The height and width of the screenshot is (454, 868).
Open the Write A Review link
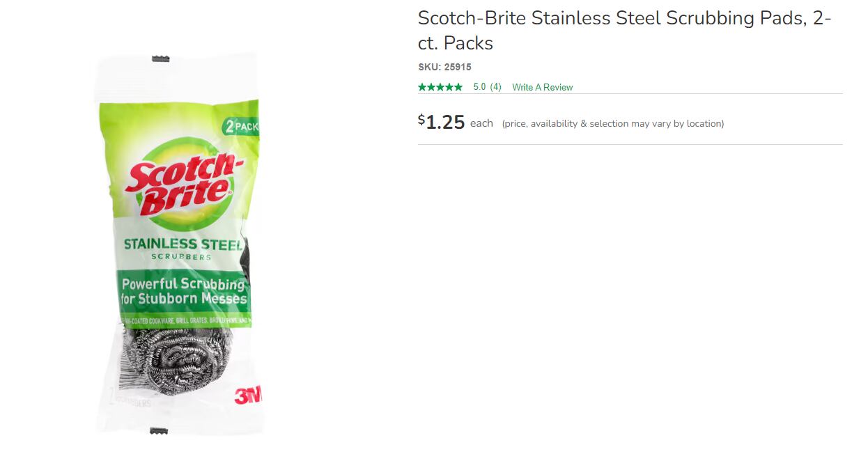coord(542,86)
